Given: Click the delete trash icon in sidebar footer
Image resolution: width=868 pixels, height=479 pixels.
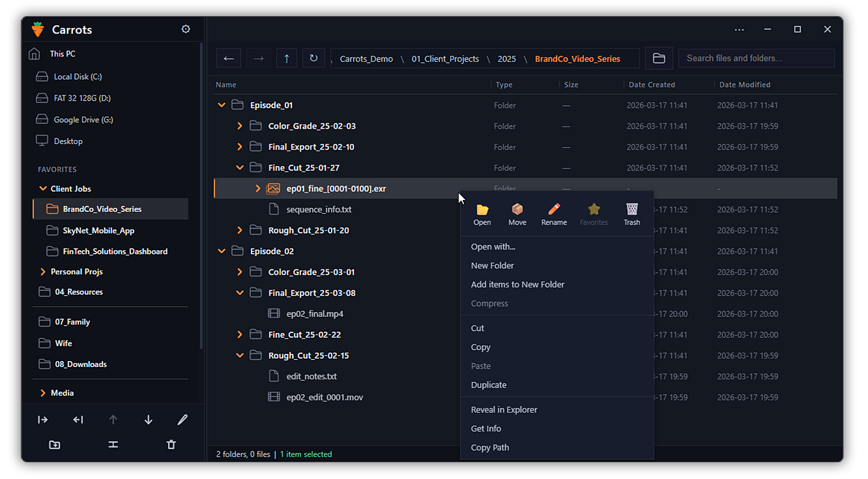Looking at the screenshot, I should 171,445.
